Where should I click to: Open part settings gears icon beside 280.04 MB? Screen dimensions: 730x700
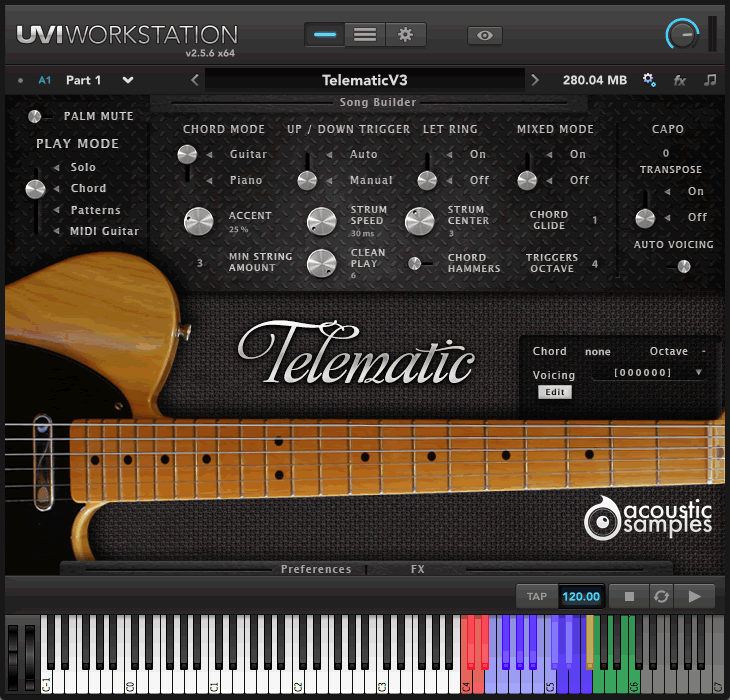coord(649,80)
